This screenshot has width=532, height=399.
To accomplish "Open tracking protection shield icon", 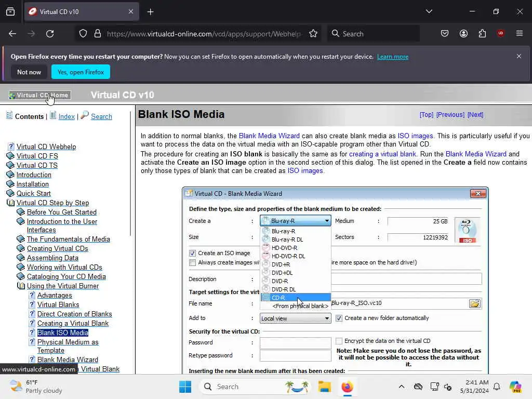I will (x=83, y=34).
